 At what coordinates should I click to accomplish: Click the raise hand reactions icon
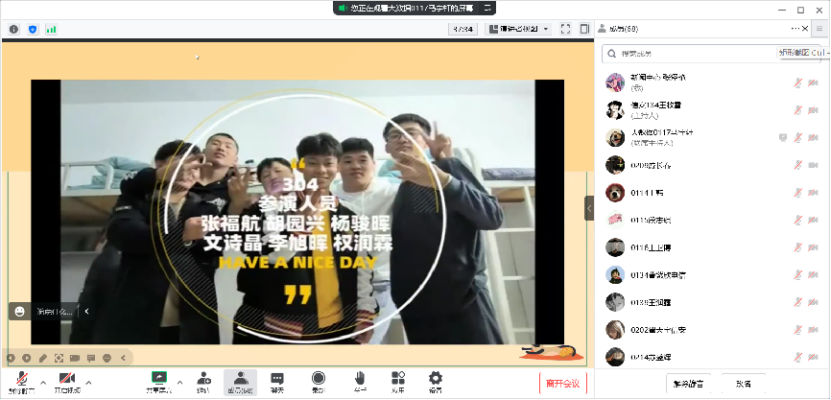pos(358,380)
